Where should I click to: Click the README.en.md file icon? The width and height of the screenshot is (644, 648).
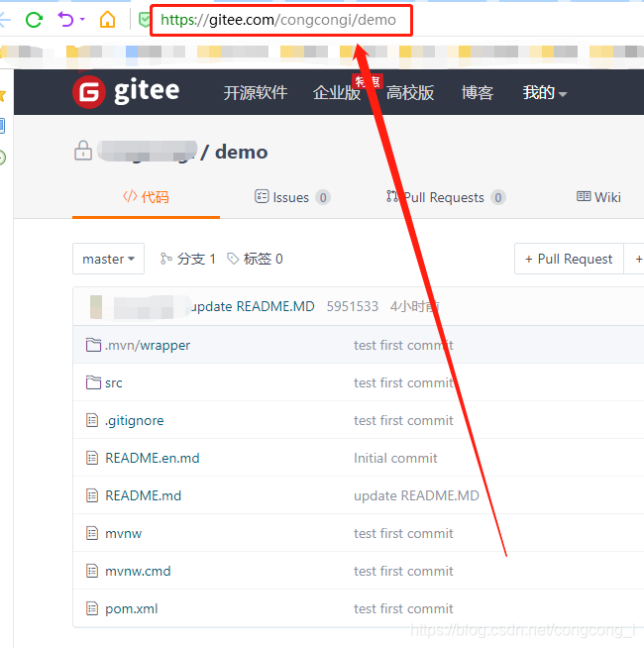pyautogui.click(x=92, y=458)
